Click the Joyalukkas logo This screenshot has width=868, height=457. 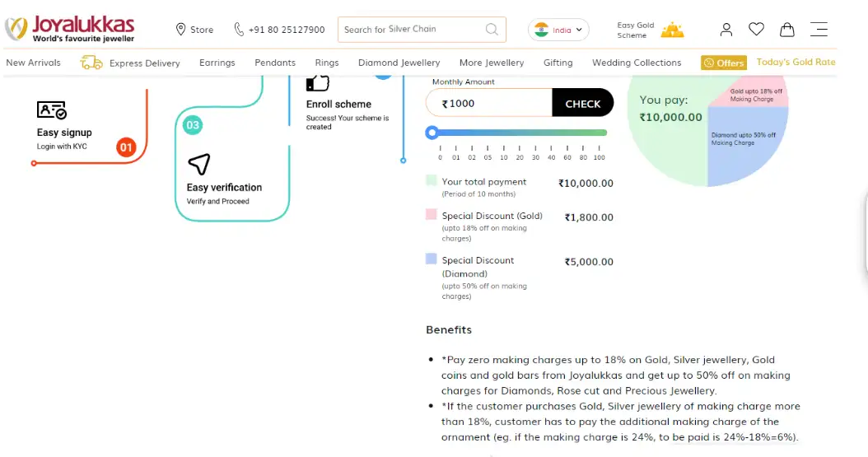click(x=70, y=29)
